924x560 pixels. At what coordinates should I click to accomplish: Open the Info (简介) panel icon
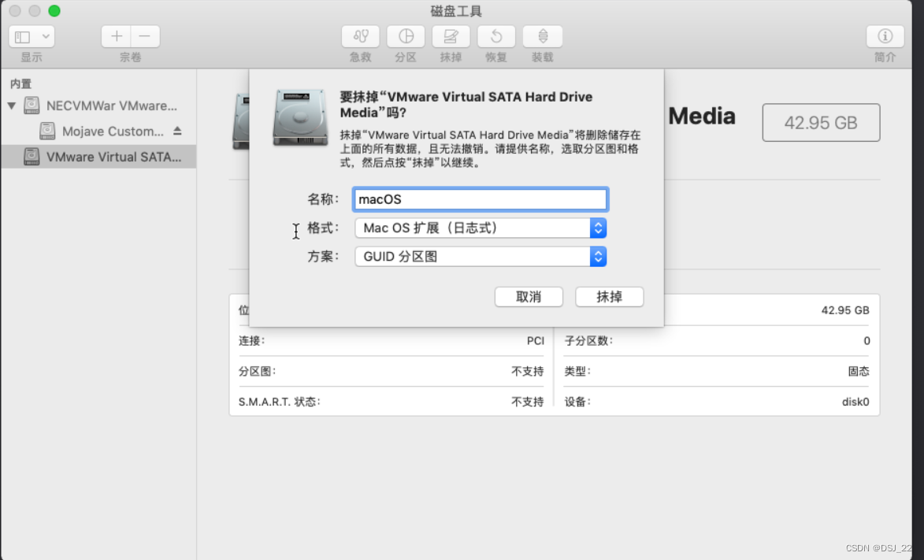pos(885,36)
